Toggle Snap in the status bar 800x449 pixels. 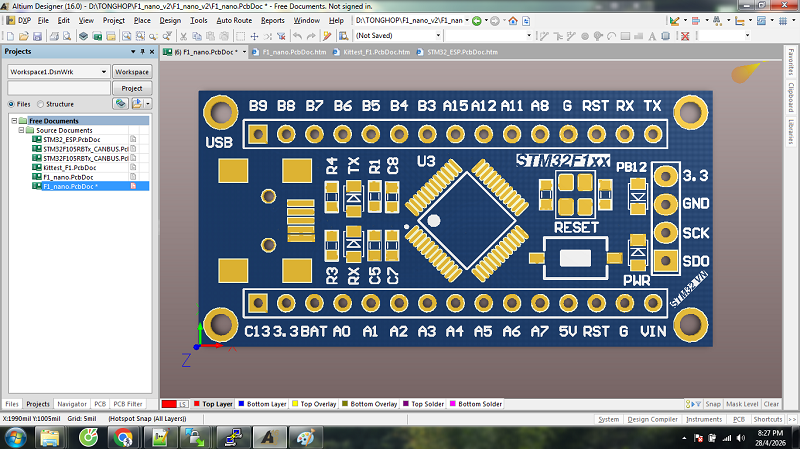point(713,404)
